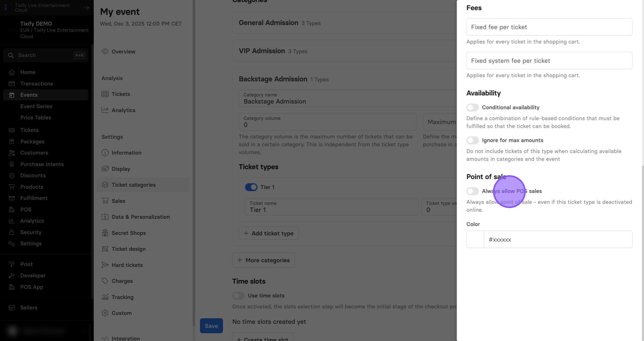The width and height of the screenshot is (644, 341).
Task: Navigate to Event Series in the sidebar
Action: coord(36,106)
